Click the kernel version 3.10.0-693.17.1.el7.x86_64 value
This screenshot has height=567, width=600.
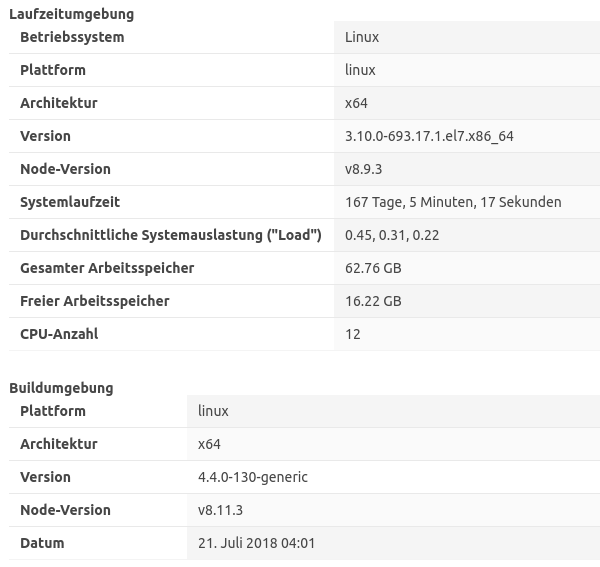tap(429, 136)
